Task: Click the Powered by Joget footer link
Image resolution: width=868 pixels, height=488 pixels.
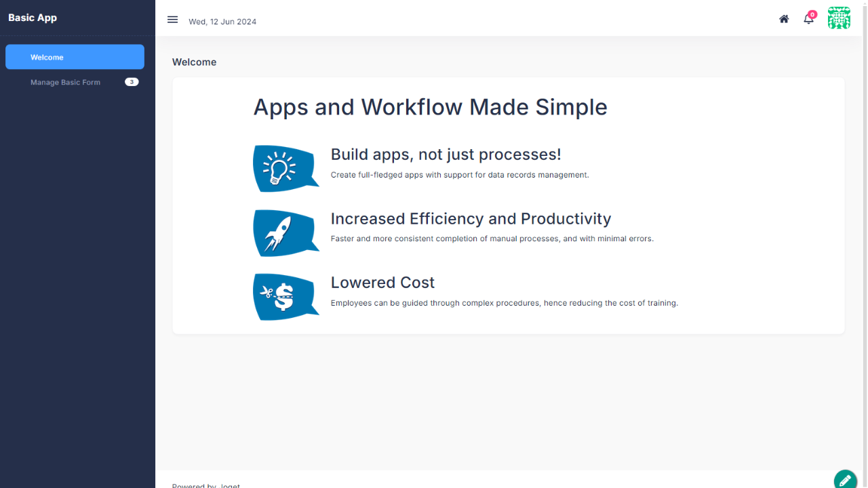Action: (206, 485)
